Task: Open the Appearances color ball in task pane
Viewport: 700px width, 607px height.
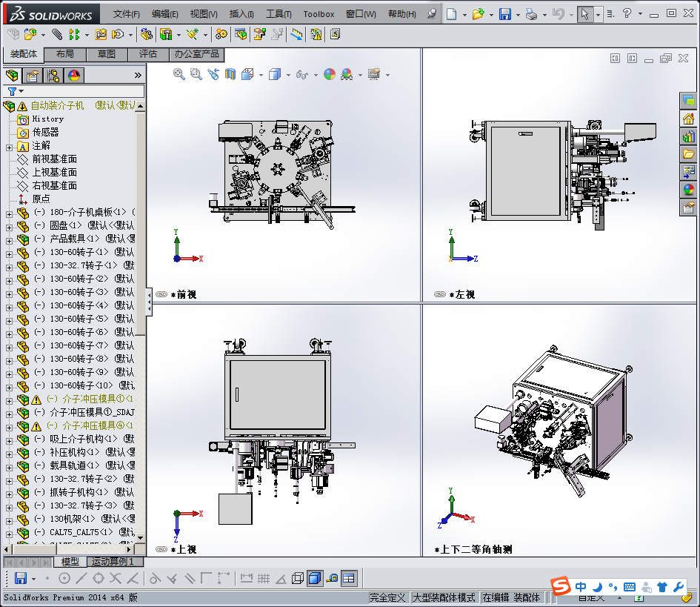Action: [688, 190]
